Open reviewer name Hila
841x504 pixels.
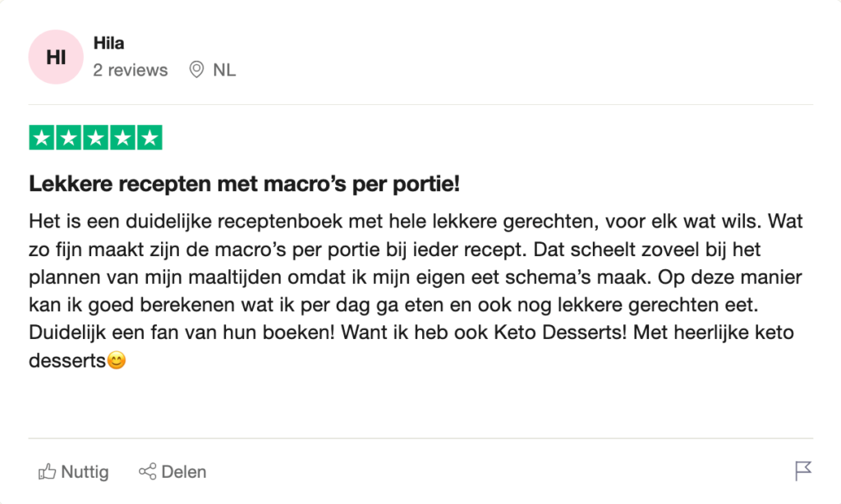pos(109,44)
